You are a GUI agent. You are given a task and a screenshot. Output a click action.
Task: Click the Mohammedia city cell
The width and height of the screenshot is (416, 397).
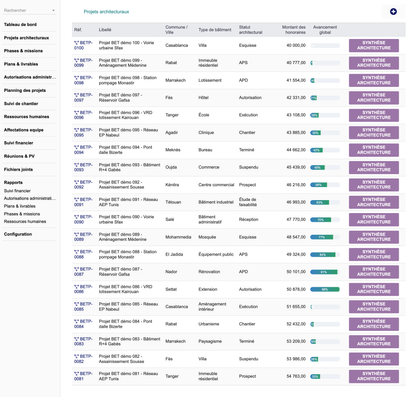(x=178, y=237)
